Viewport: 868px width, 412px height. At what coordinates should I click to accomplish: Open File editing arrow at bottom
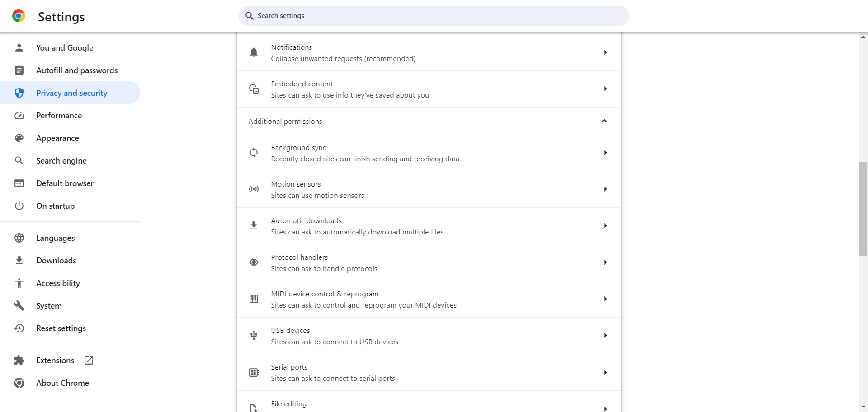pos(605,409)
